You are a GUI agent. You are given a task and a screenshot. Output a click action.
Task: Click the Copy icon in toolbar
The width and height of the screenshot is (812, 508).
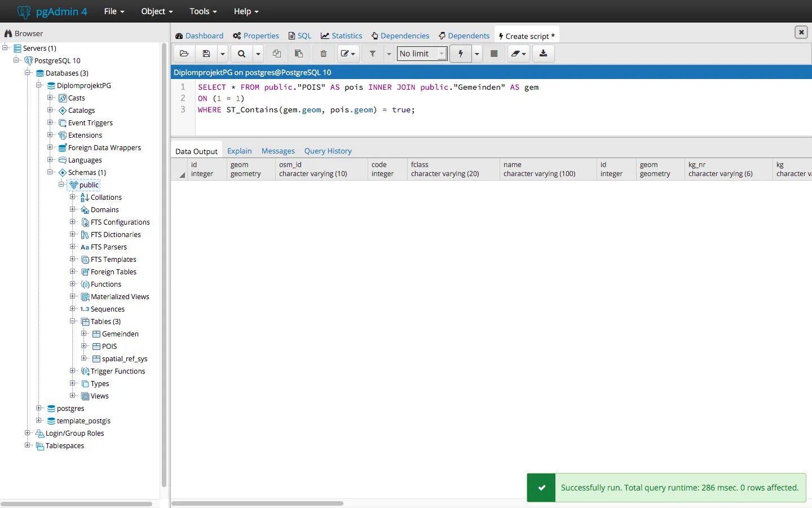(277, 54)
